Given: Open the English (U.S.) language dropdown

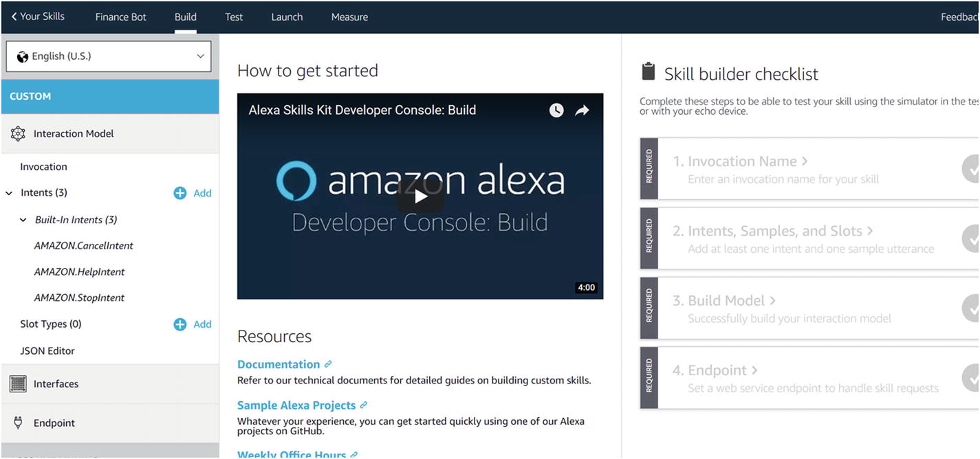Looking at the screenshot, I should click(x=109, y=56).
